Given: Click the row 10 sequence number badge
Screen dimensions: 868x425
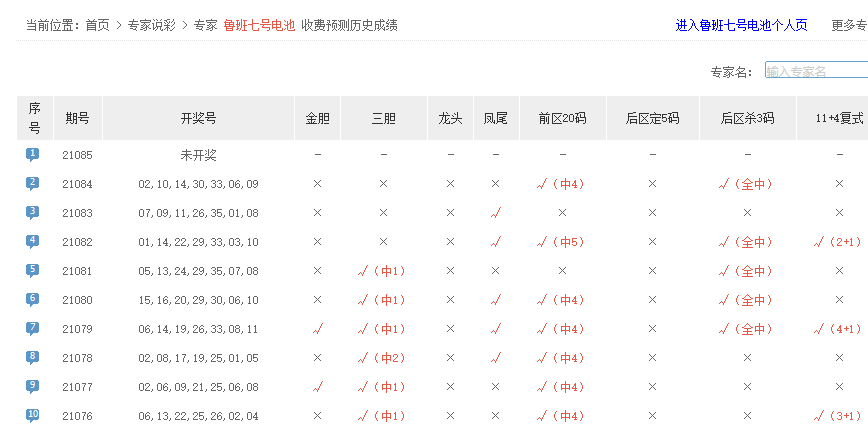Looking at the screenshot, I should tap(33, 416).
